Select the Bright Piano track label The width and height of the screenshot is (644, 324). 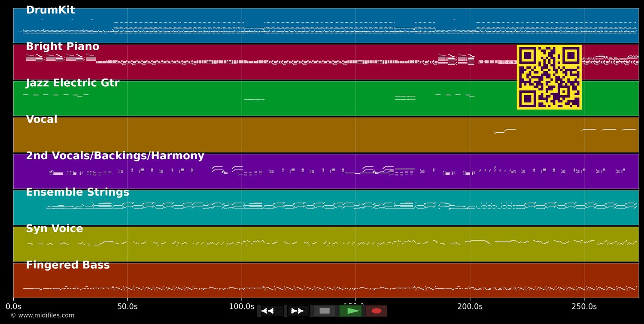[62, 47]
